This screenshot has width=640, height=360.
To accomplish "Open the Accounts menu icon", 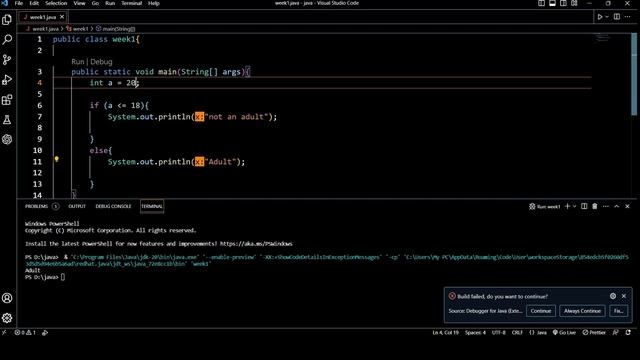I will pos(7,298).
